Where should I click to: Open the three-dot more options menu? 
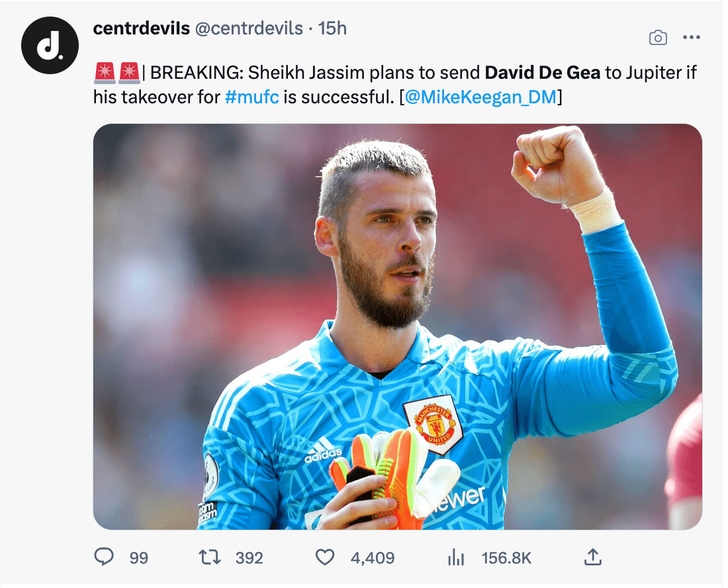click(x=691, y=38)
